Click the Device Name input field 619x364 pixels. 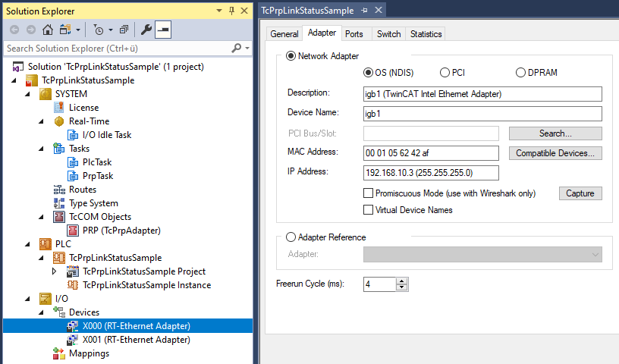(482, 114)
